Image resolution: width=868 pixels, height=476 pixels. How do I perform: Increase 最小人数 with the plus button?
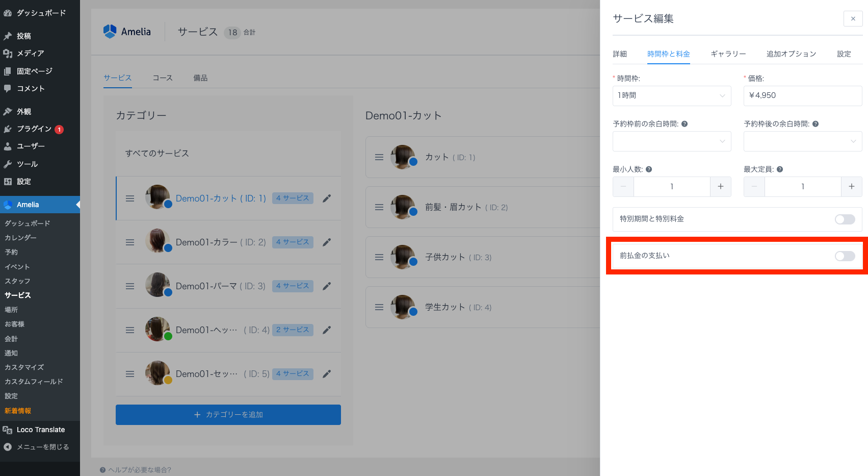pyautogui.click(x=721, y=187)
